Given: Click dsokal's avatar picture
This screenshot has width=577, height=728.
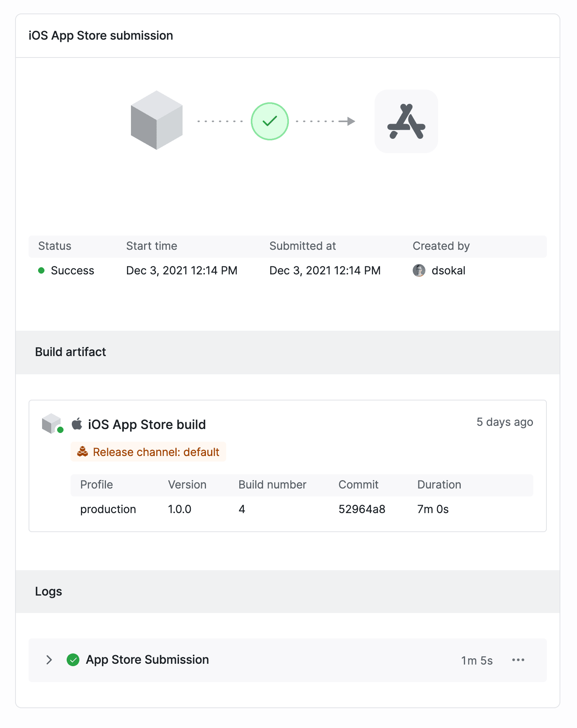Looking at the screenshot, I should [419, 270].
